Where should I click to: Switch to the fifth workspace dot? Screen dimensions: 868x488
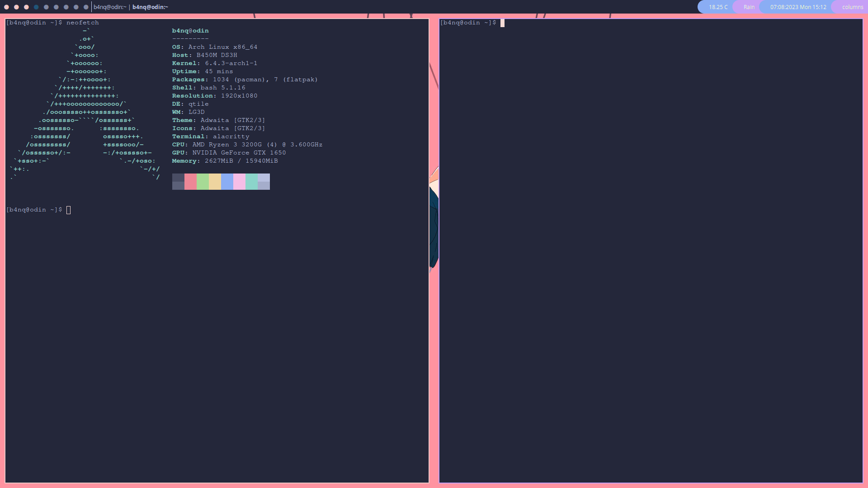coord(46,7)
